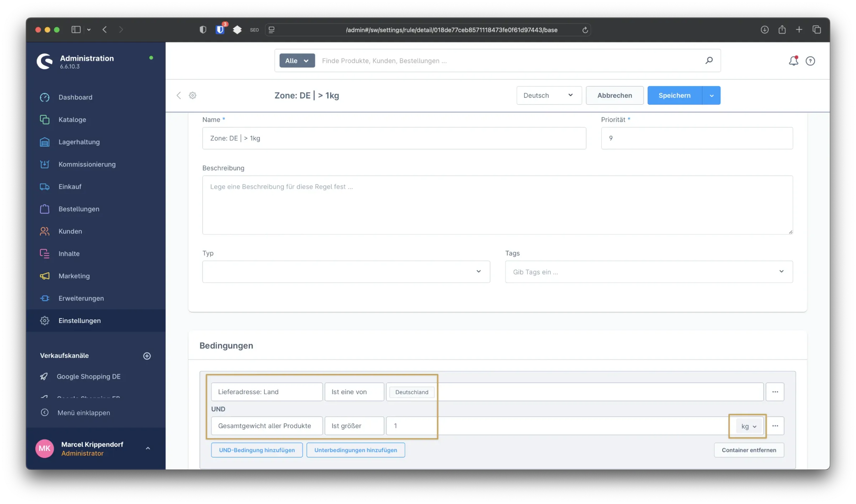
Task: Open the kg weight unit dropdown
Action: [x=748, y=426]
